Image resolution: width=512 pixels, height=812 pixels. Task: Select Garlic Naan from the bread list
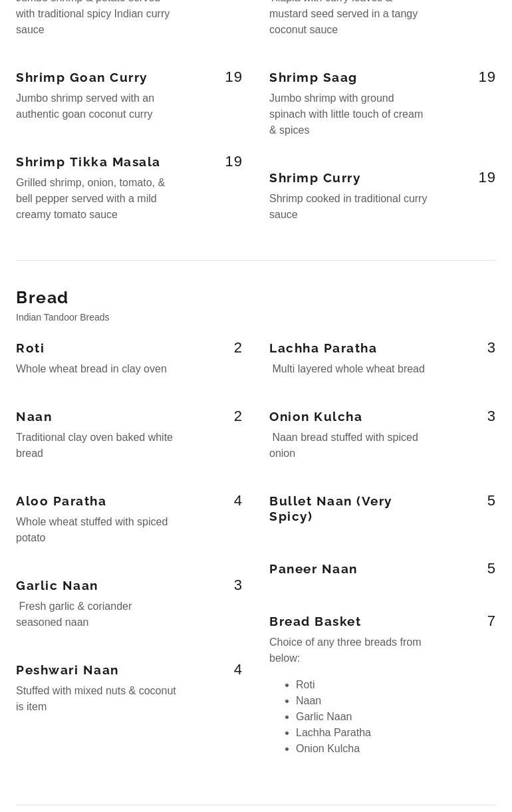[57, 586]
